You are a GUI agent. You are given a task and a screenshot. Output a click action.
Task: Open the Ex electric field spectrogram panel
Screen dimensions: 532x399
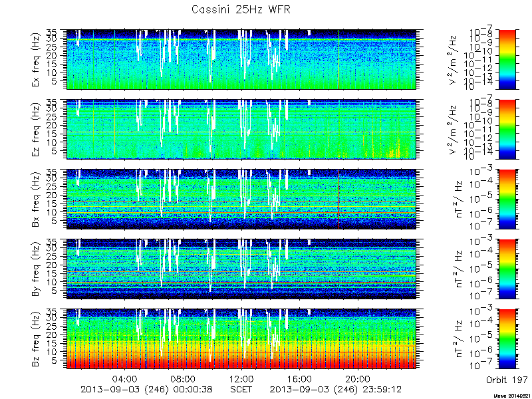[x=241, y=59]
